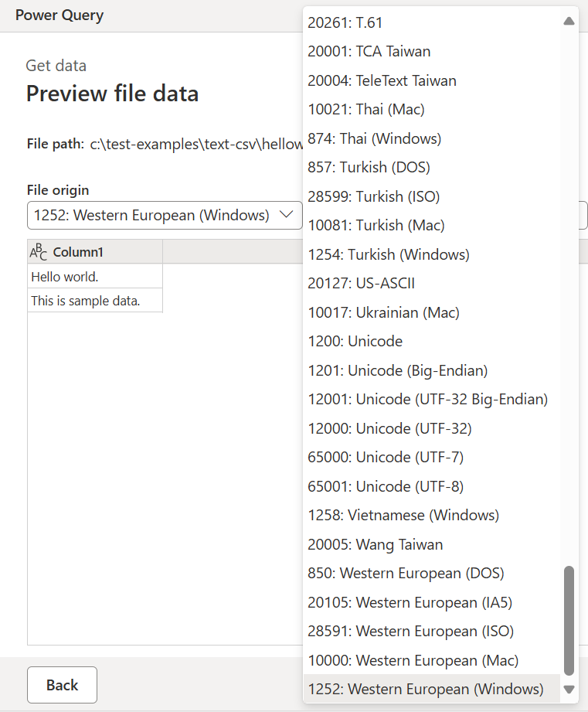This screenshot has height=712, width=588.
Task: Pick the 65000: Unicode (UTF-7) encoding
Action: [396, 457]
